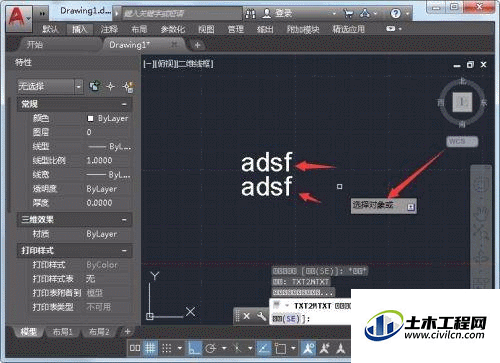
Task: Toggle ortho mode in status bar
Action: click(x=194, y=348)
